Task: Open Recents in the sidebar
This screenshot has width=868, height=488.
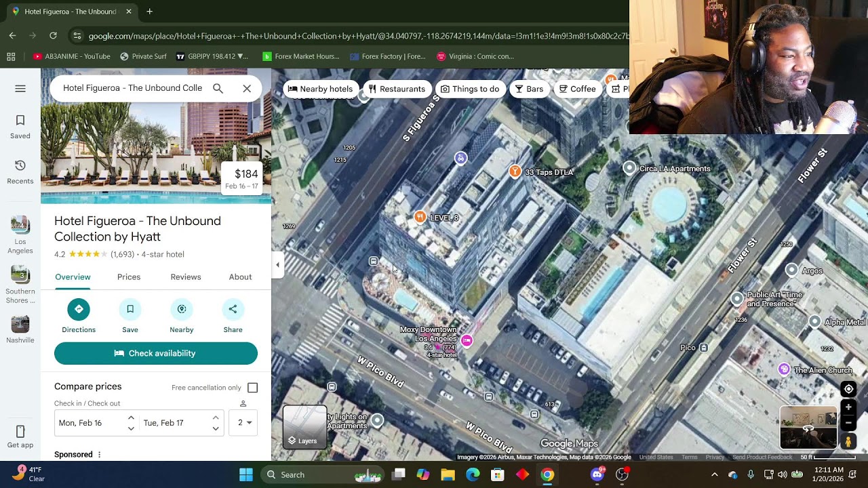Action: (x=20, y=172)
